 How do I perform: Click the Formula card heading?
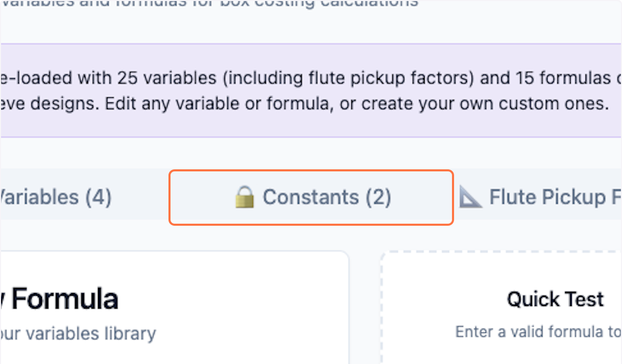pos(60,298)
